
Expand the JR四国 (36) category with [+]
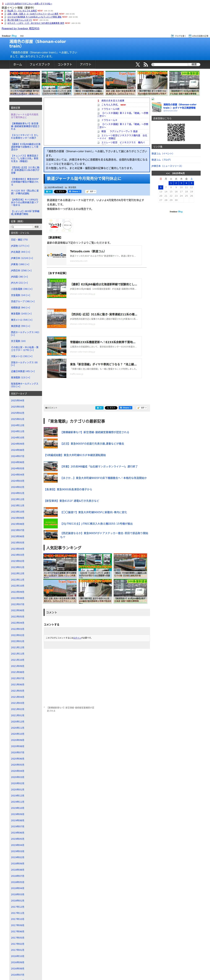pyautogui.click(x=26, y=277)
